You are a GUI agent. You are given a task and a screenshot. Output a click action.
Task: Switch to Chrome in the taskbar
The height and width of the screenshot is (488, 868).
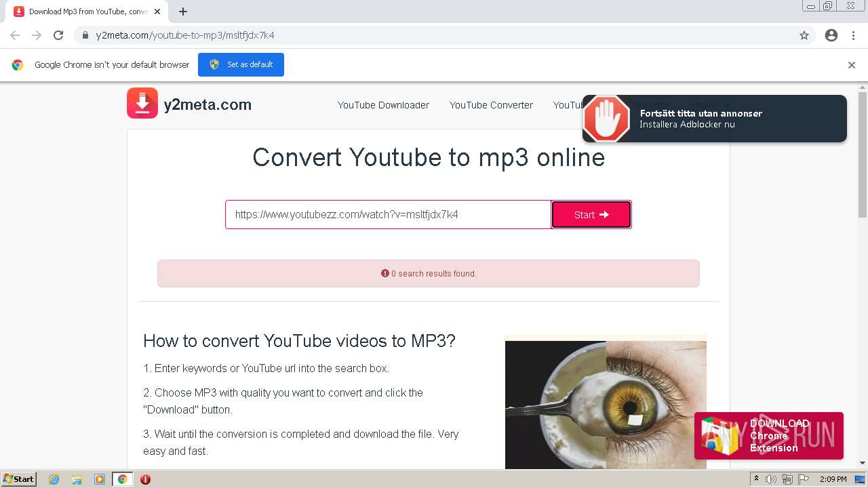(x=122, y=479)
